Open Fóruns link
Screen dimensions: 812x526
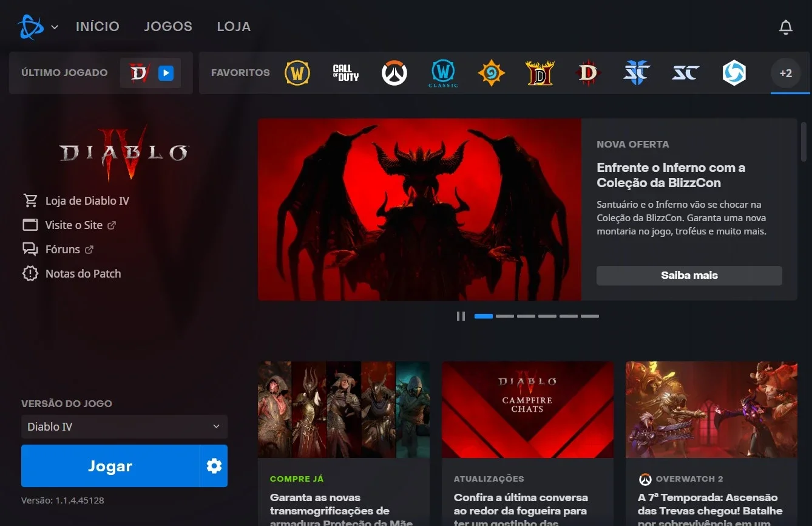[63, 249]
